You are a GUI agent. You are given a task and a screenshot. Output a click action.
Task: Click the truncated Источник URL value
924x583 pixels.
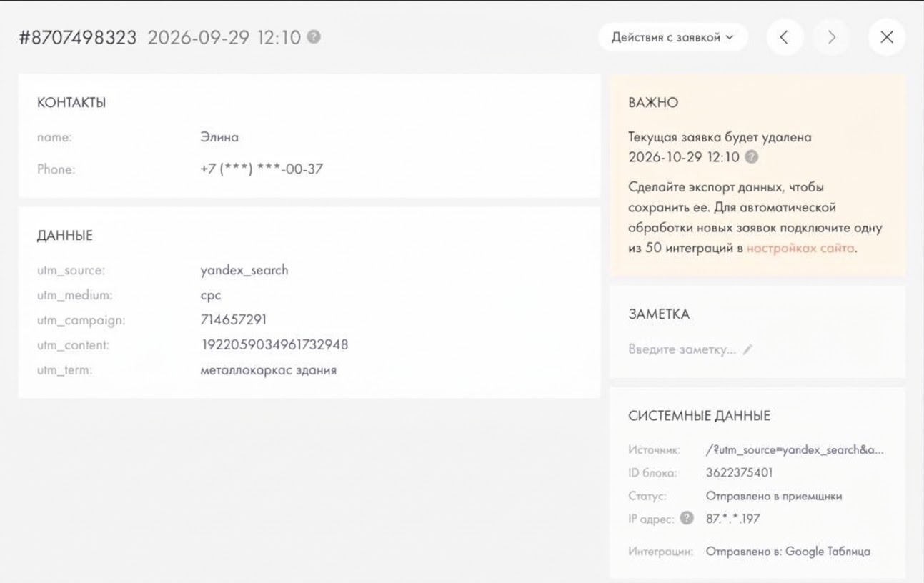click(x=795, y=450)
